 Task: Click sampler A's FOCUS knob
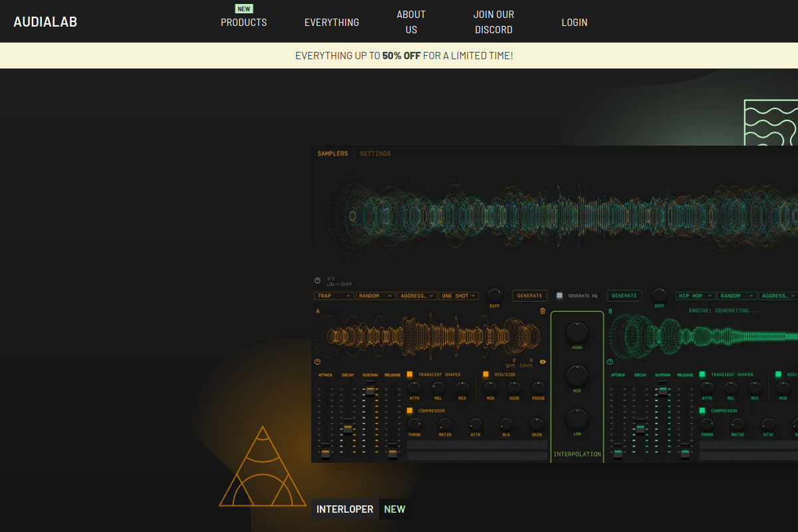tap(539, 388)
